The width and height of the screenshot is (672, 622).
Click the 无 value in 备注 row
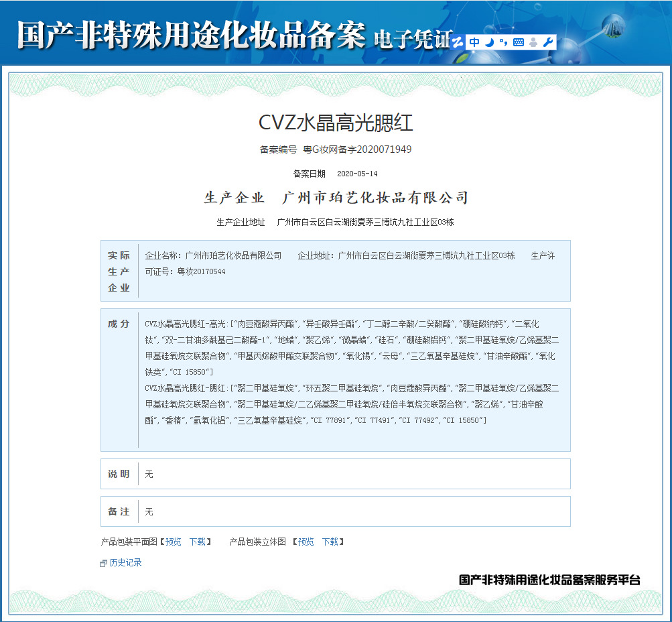click(x=149, y=512)
